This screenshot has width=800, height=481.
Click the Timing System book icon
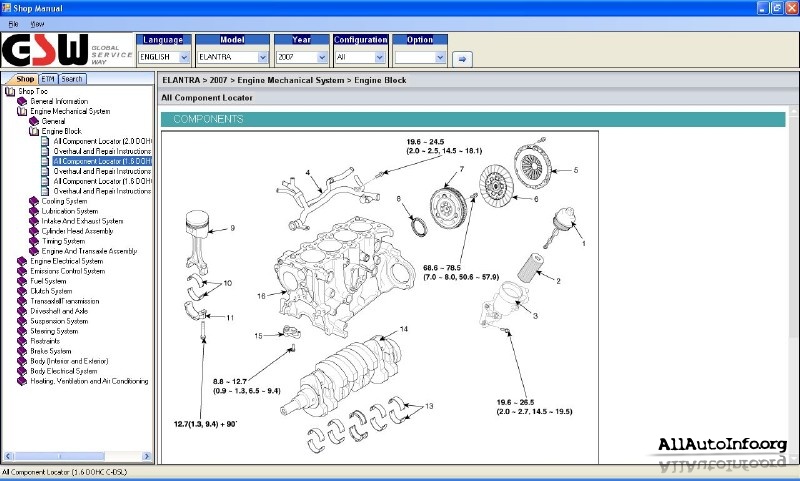click(34, 241)
